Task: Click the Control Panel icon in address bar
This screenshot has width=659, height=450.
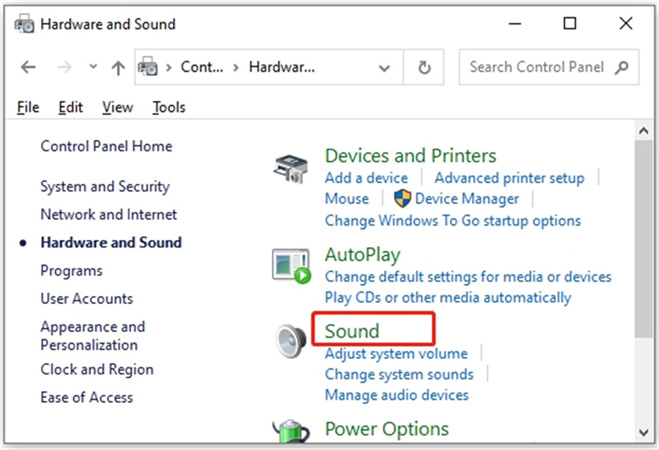Action: pyautogui.click(x=148, y=67)
